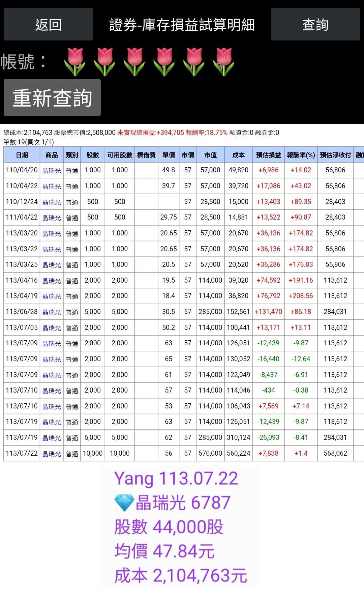Screen dimensions: 364x601
Task: Click 晶瑞光 link in the 113/07/22 row
Action: [52, 454]
